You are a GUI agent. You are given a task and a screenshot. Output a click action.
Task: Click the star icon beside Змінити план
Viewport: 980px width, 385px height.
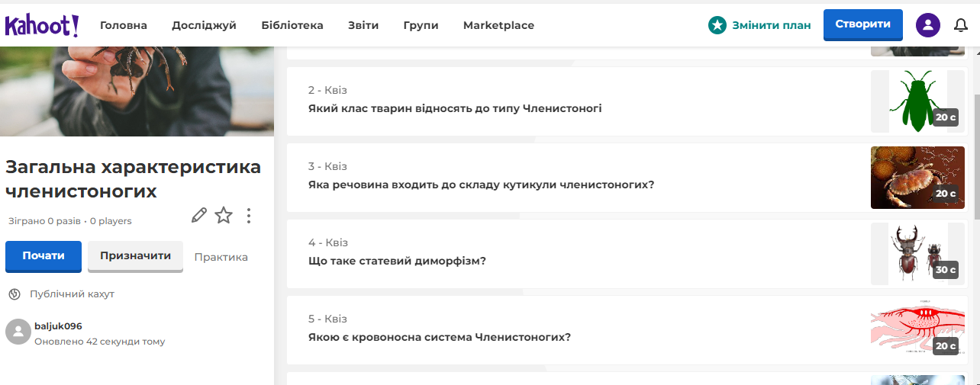(x=717, y=25)
